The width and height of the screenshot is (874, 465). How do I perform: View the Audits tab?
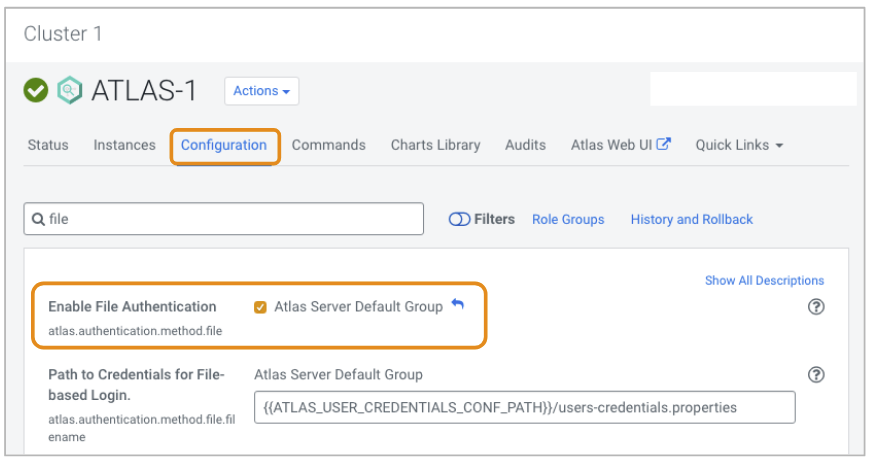[525, 145]
